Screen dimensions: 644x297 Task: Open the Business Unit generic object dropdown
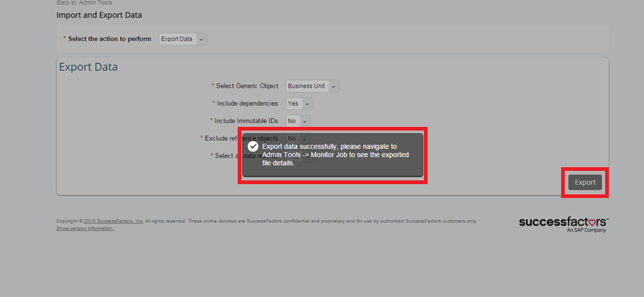point(312,87)
